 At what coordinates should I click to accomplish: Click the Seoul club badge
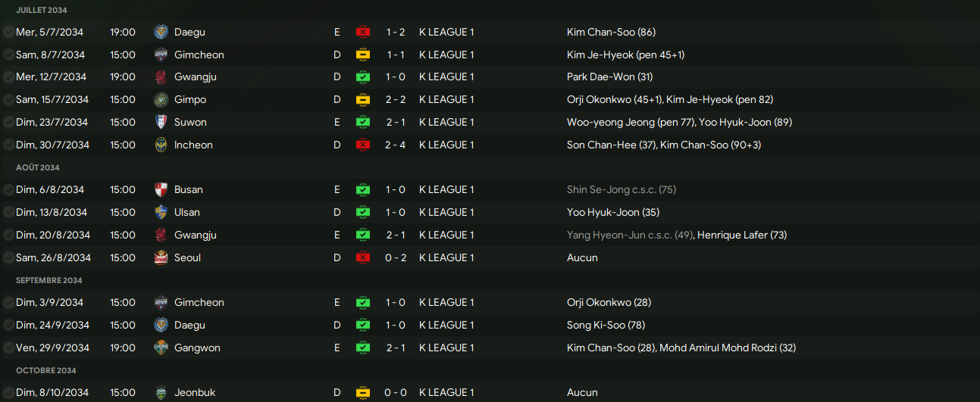[160, 257]
